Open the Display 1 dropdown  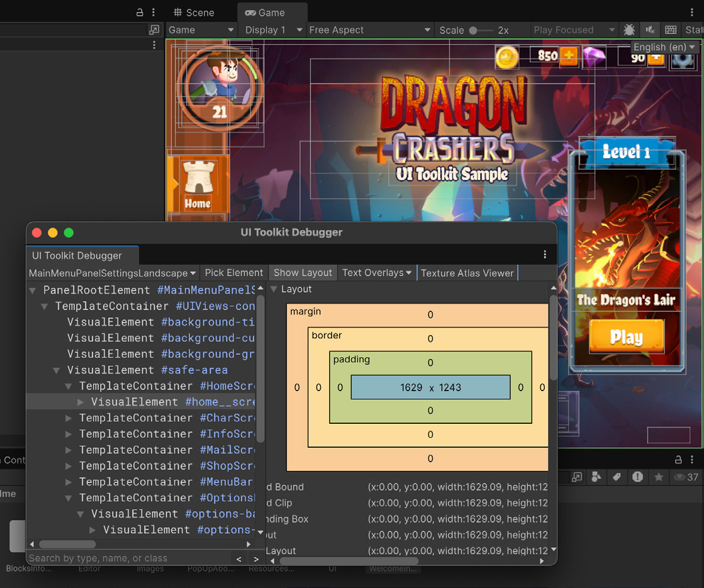pyautogui.click(x=273, y=30)
